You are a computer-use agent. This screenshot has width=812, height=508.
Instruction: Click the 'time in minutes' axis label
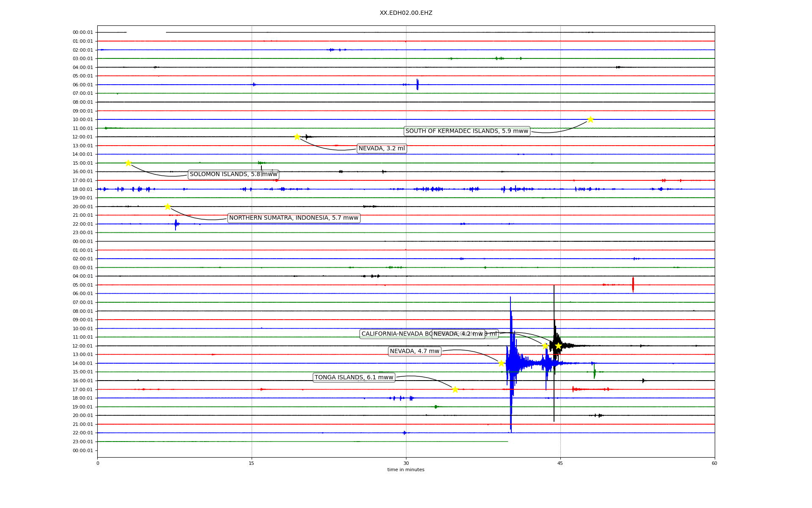406,469
